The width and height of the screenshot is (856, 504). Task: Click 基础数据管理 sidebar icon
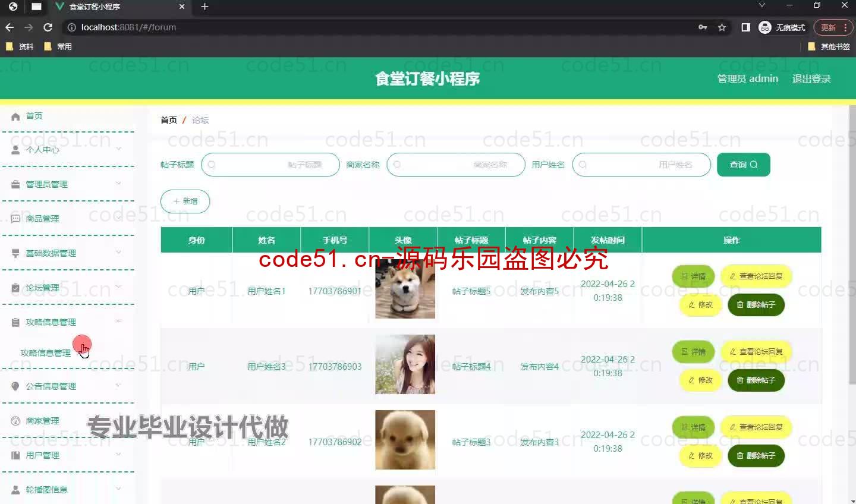tap(15, 253)
